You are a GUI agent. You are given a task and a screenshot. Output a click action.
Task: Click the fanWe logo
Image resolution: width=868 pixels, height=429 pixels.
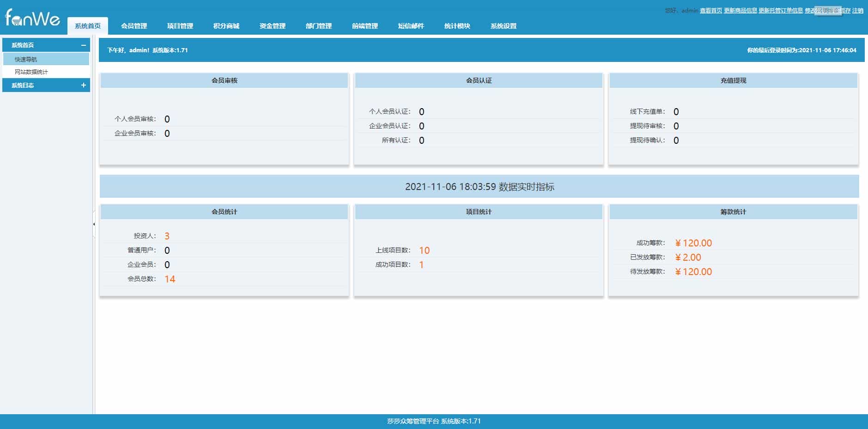pyautogui.click(x=32, y=18)
